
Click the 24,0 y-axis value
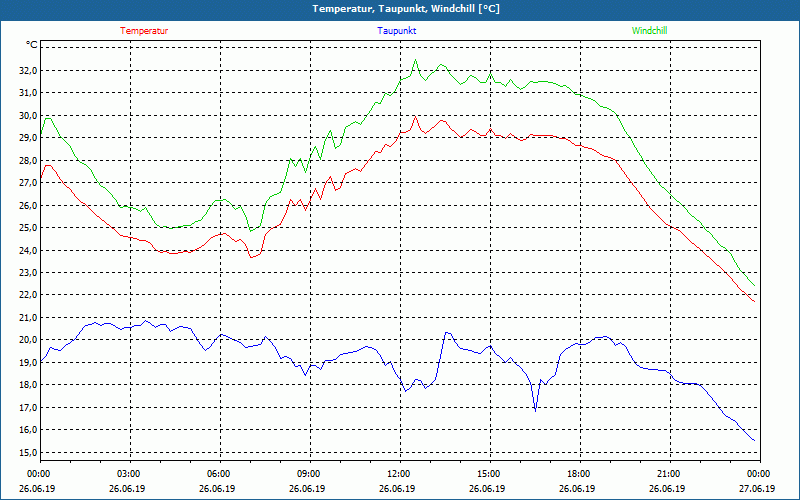[28, 250]
